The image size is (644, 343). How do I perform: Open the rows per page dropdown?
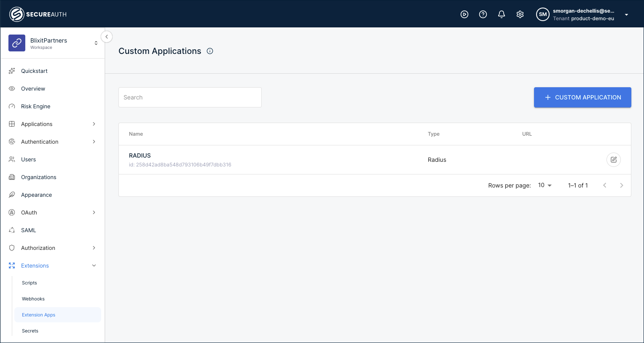pos(545,185)
